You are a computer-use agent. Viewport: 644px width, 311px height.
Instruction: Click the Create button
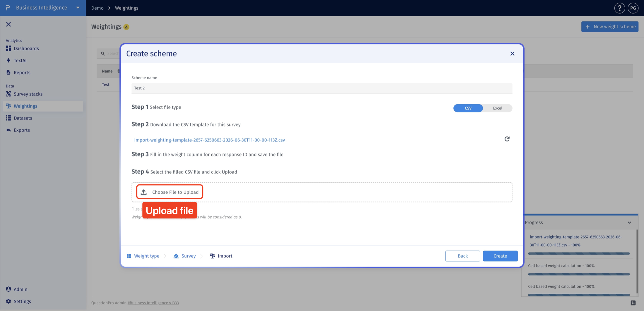click(x=500, y=256)
